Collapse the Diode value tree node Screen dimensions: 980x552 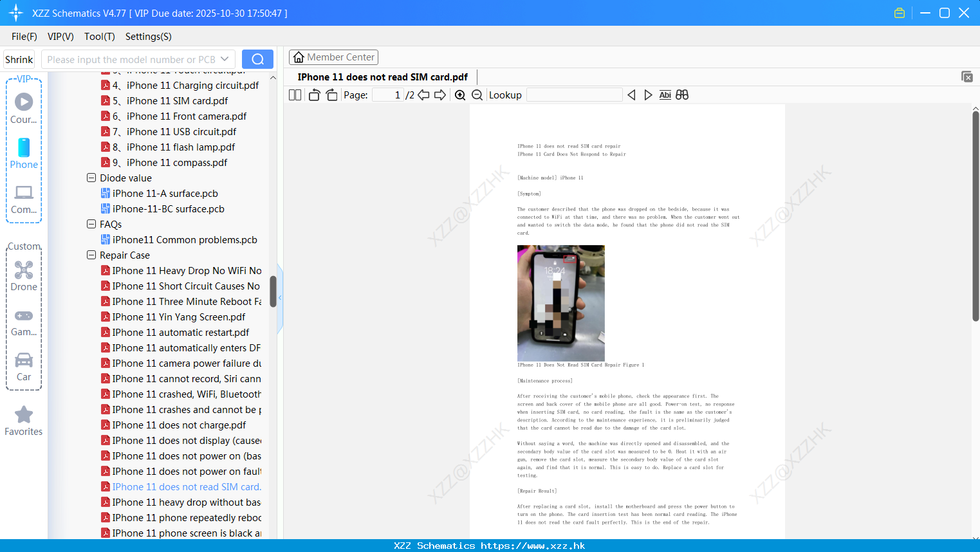[91, 178]
